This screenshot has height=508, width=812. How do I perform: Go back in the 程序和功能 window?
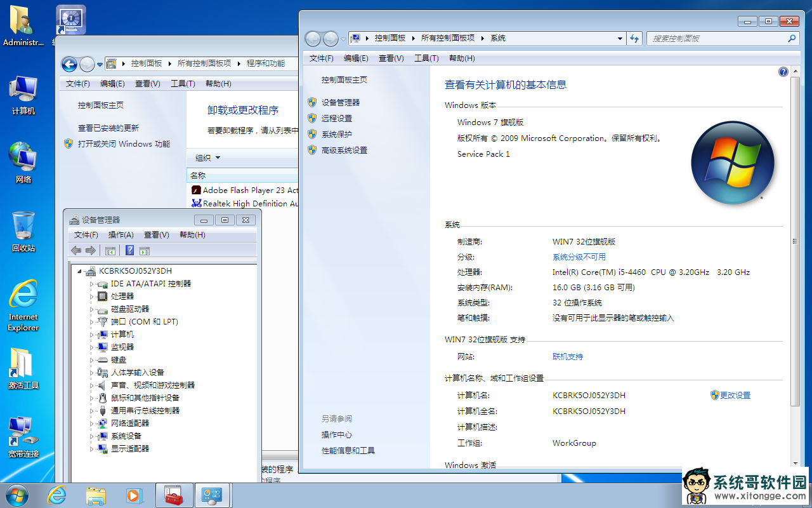tap(69, 63)
